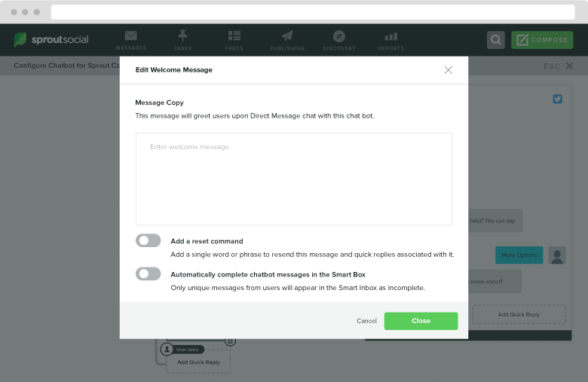Viewport: 588px width, 382px height.
Task: Open the Feeds list icon
Action: pos(234,35)
